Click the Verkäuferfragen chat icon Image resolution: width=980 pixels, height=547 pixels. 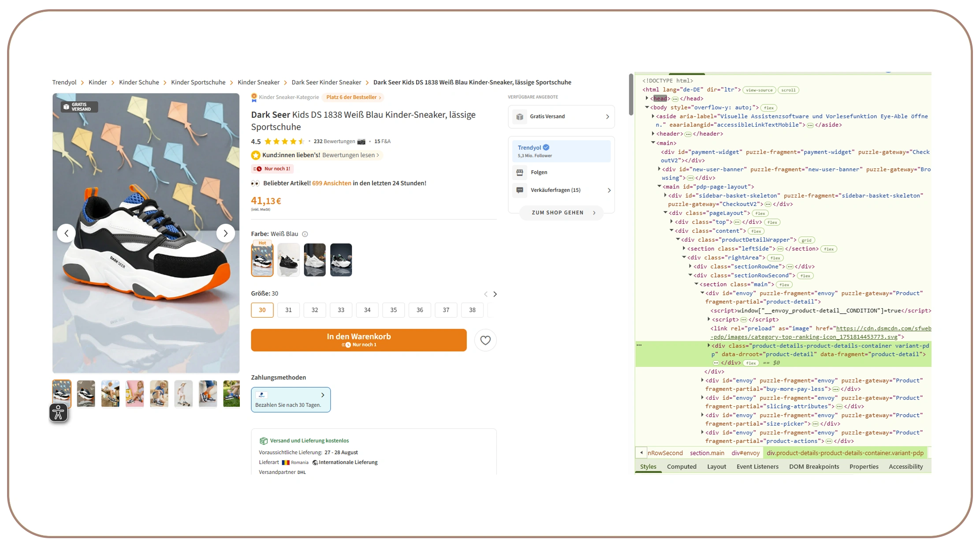[x=520, y=190]
